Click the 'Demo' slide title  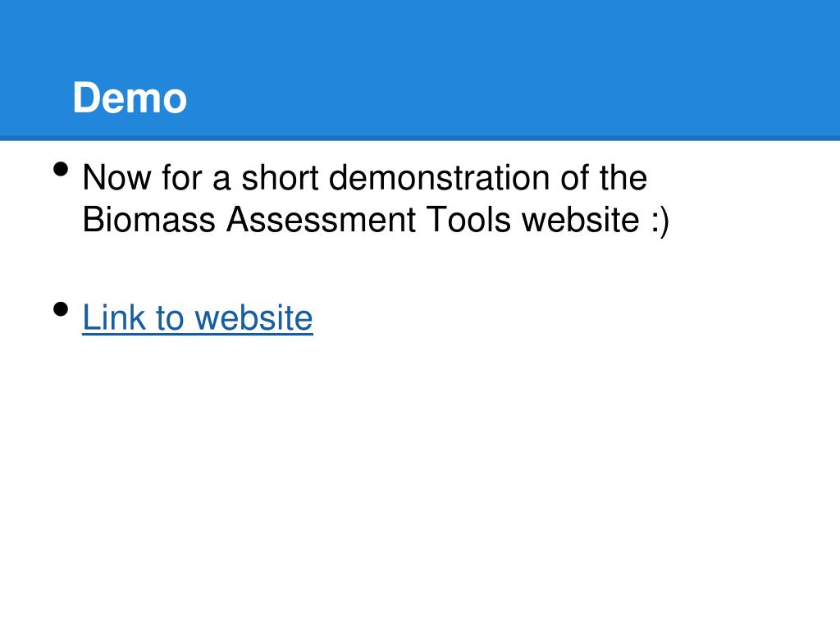click(x=130, y=98)
